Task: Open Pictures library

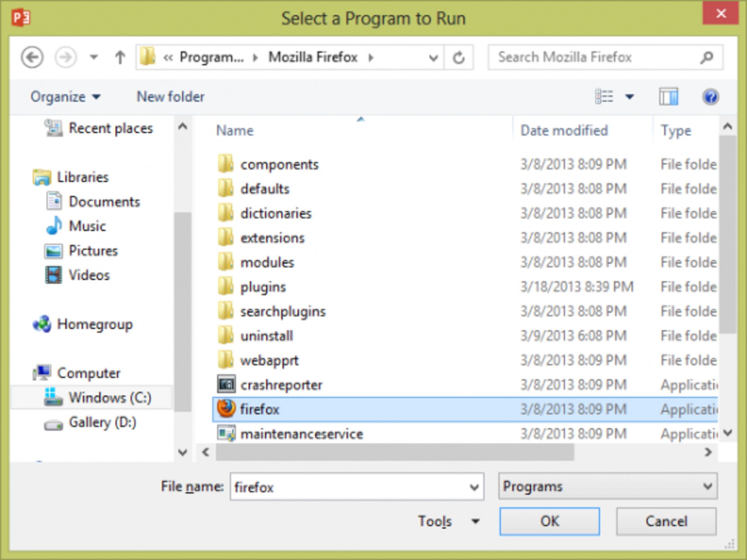Action: coord(81,251)
